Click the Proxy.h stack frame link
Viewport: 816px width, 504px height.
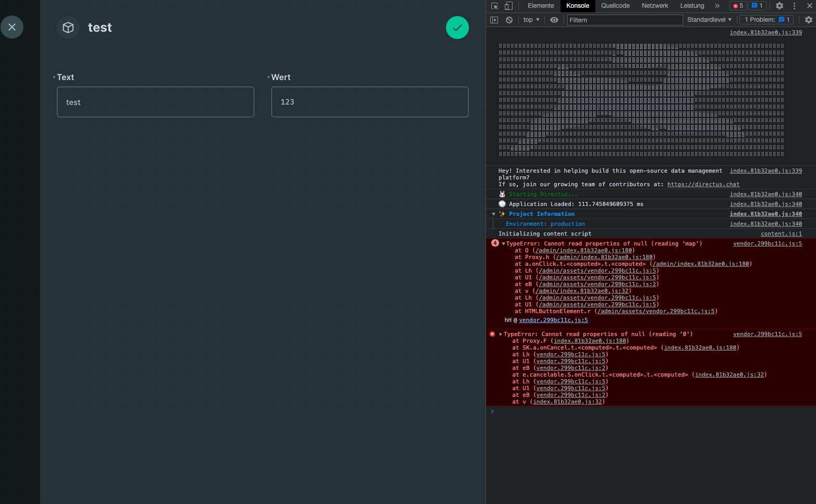click(604, 257)
